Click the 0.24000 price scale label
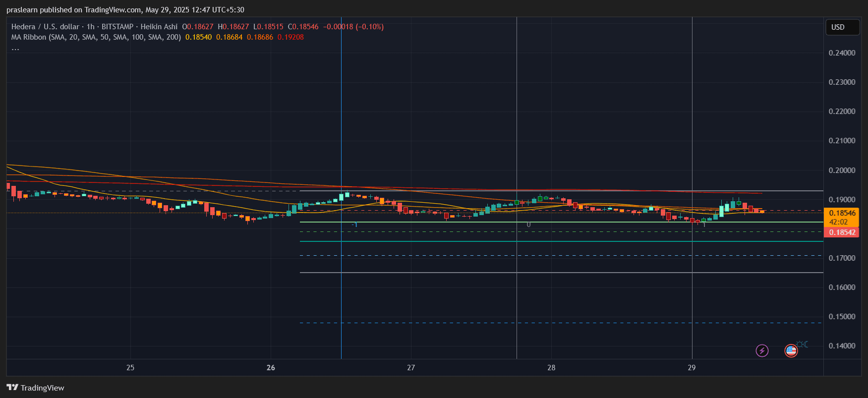 click(842, 53)
